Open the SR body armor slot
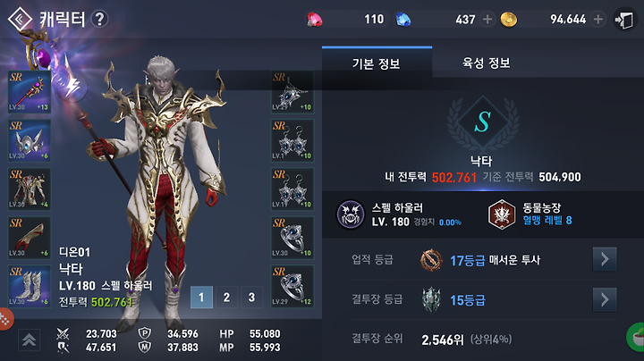This screenshot has width=644, height=361. click(30, 189)
